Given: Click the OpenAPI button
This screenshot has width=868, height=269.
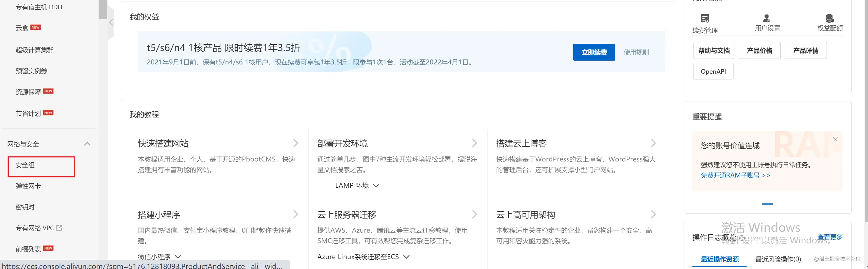Looking at the screenshot, I should tap(713, 71).
